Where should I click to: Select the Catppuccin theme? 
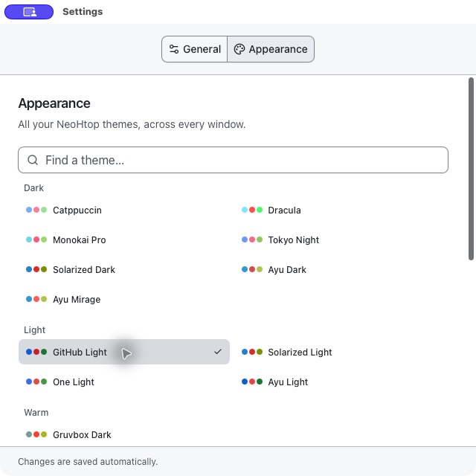[x=124, y=210]
